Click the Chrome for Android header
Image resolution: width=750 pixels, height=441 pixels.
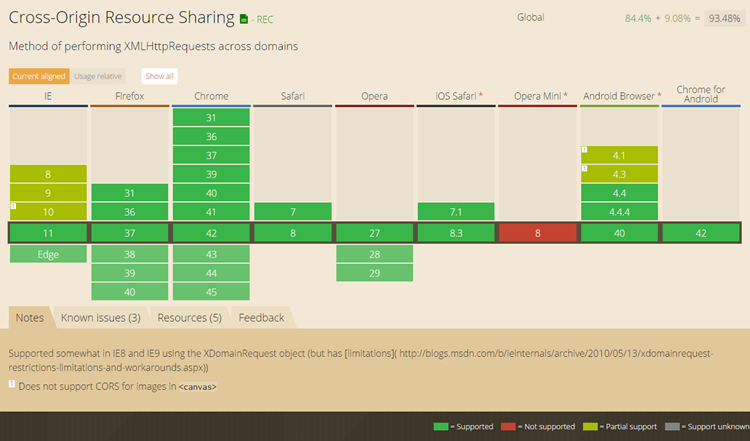tap(701, 94)
